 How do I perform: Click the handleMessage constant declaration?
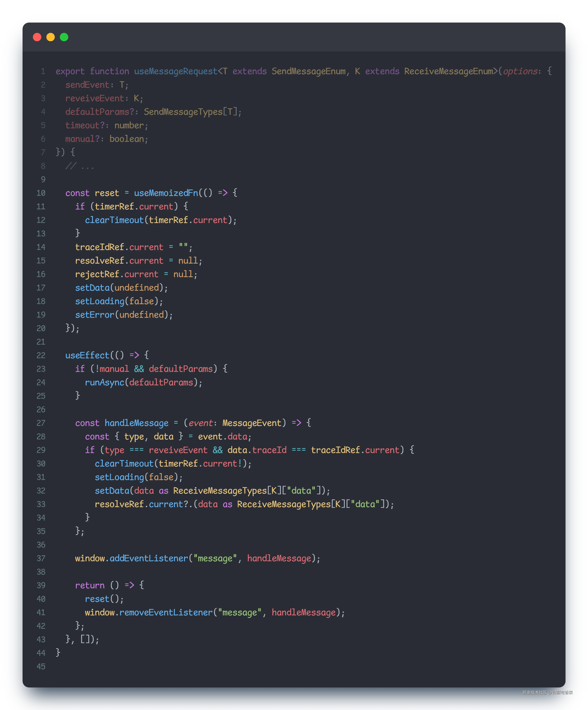point(136,423)
